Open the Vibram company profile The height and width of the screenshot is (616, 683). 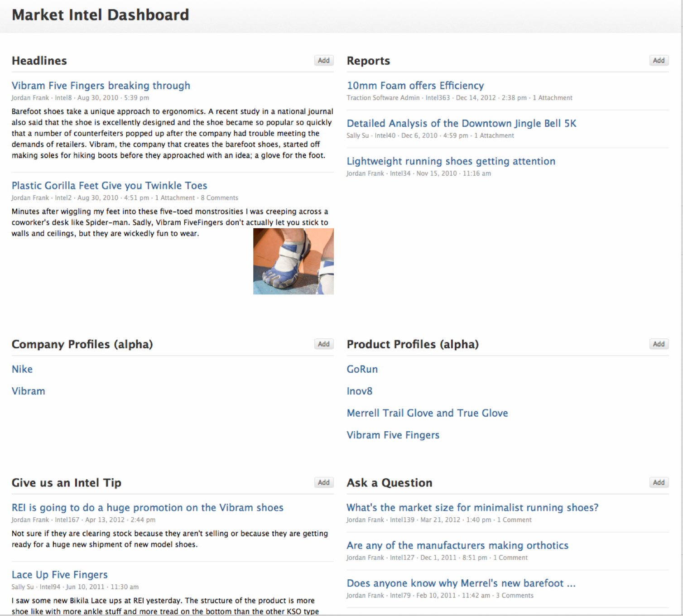[x=28, y=391]
